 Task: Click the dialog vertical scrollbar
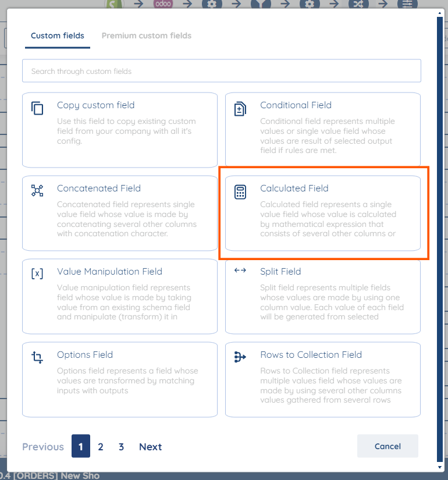[x=440, y=239]
